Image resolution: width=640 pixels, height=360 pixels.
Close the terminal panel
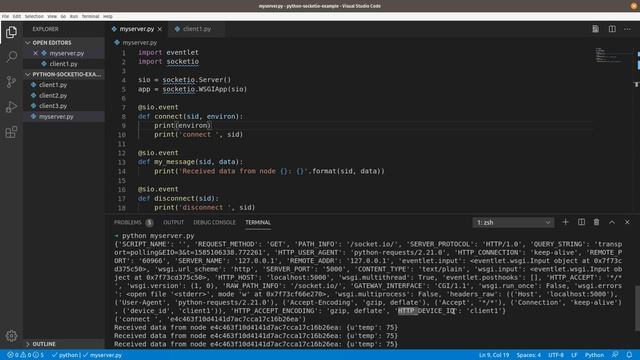[627, 222]
